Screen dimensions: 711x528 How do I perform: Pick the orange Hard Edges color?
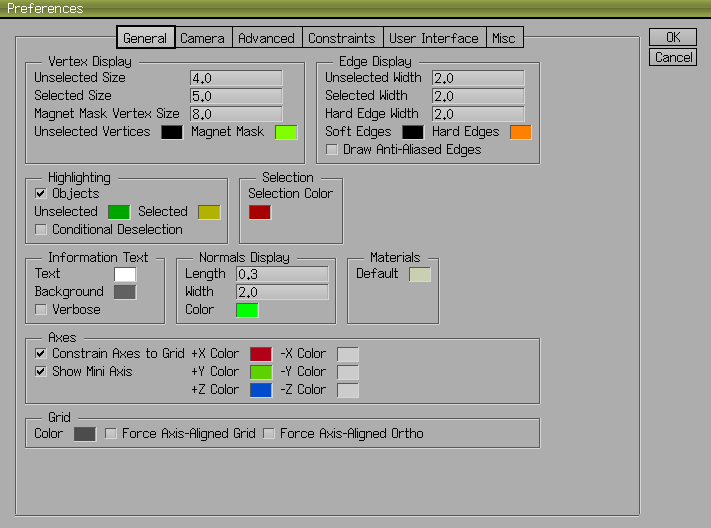point(520,132)
